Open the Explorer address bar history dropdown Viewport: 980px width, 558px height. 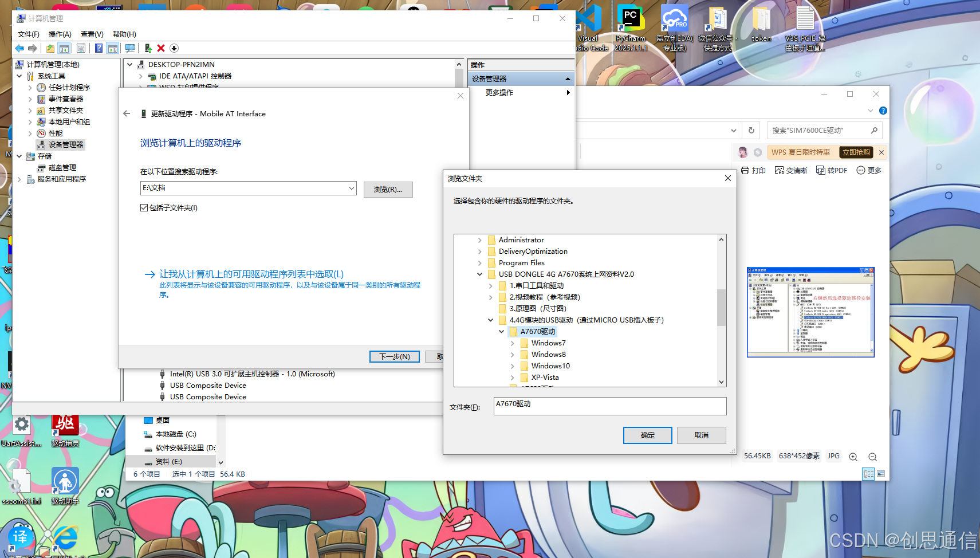[734, 130]
